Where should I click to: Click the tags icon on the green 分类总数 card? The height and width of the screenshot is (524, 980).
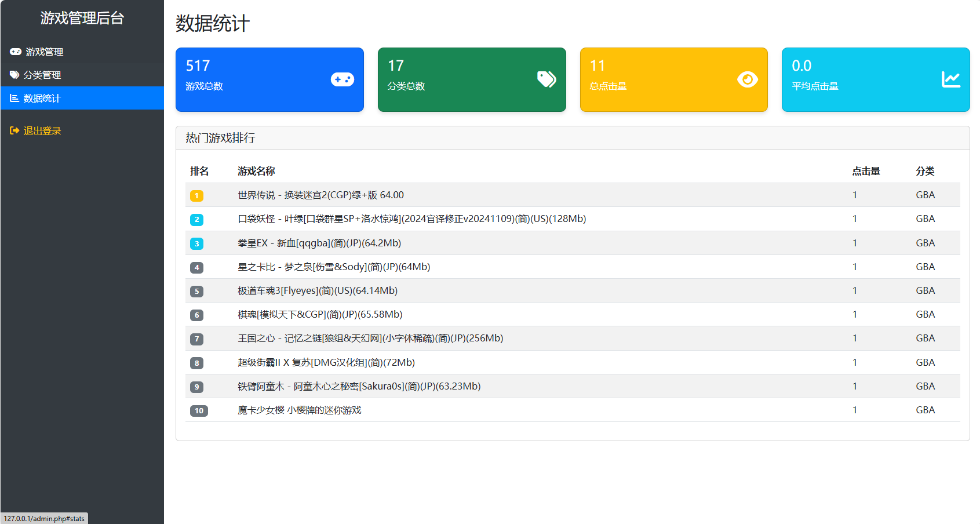[545, 79]
